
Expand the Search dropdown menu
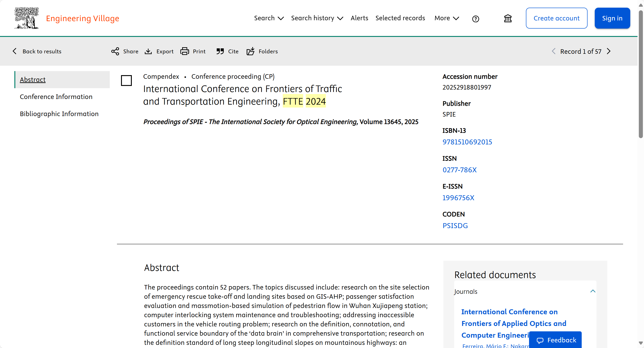coord(269,18)
